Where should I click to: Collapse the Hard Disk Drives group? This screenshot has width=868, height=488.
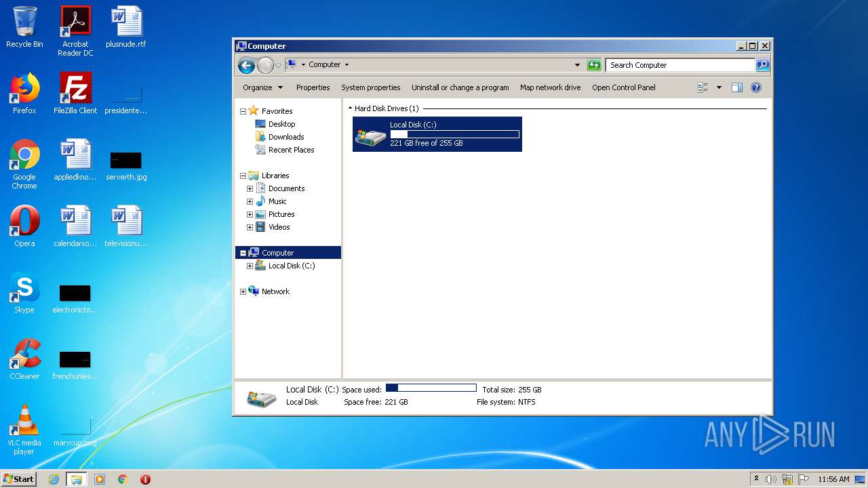point(351,108)
